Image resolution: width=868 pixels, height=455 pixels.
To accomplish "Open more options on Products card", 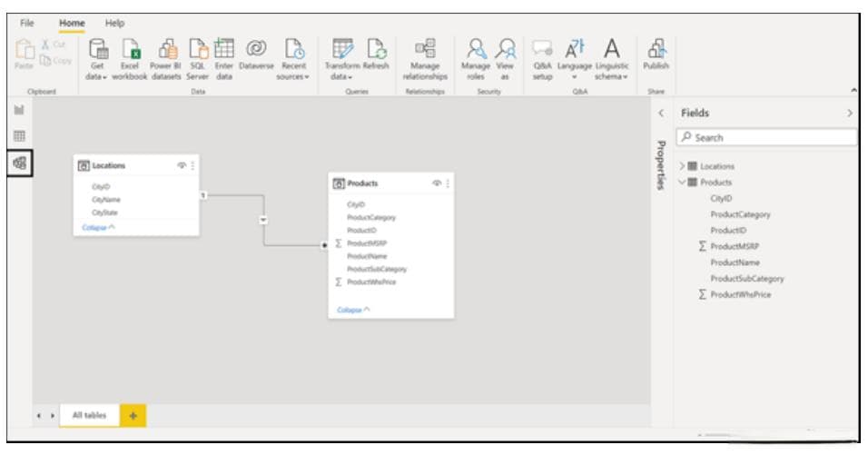I will 448,183.
